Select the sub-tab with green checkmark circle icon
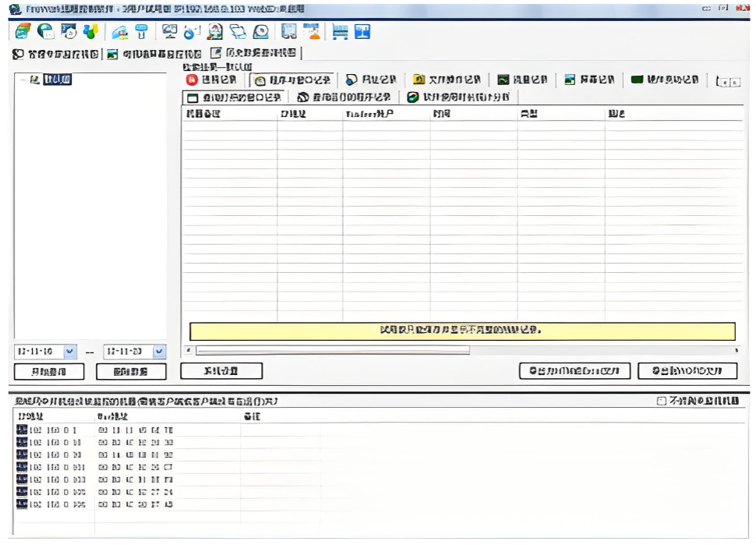756x545 pixels. (457, 97)
